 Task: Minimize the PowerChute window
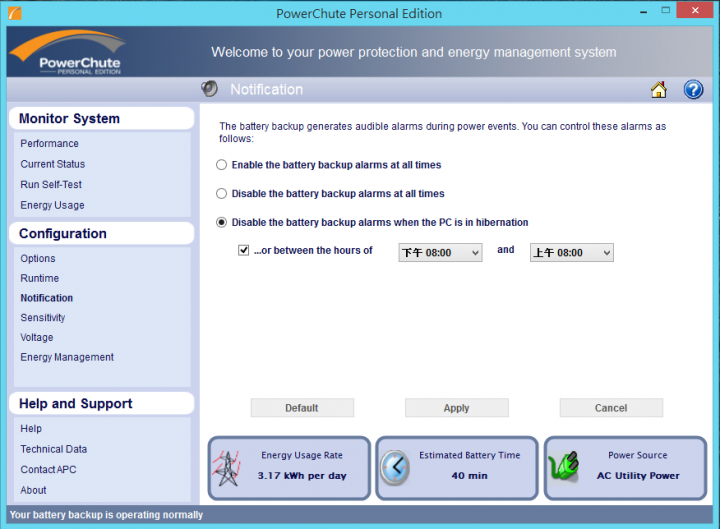click(x=643, y=11)
